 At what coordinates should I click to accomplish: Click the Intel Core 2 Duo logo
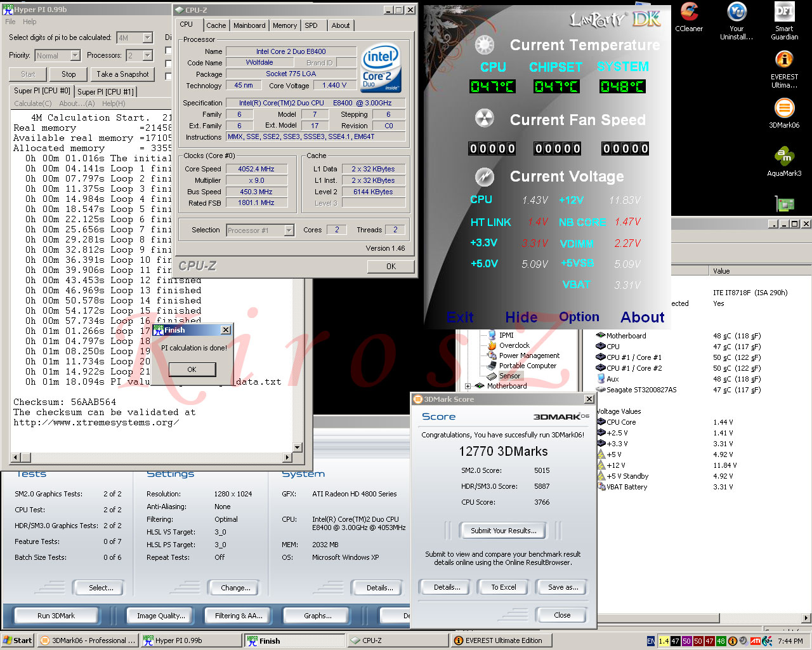coord(381,67)
